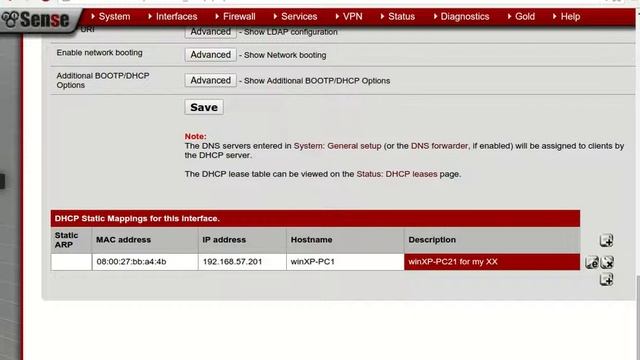Open the Interfaces menu
Viewport: 640px width, 360px height.
click(173, 16)
